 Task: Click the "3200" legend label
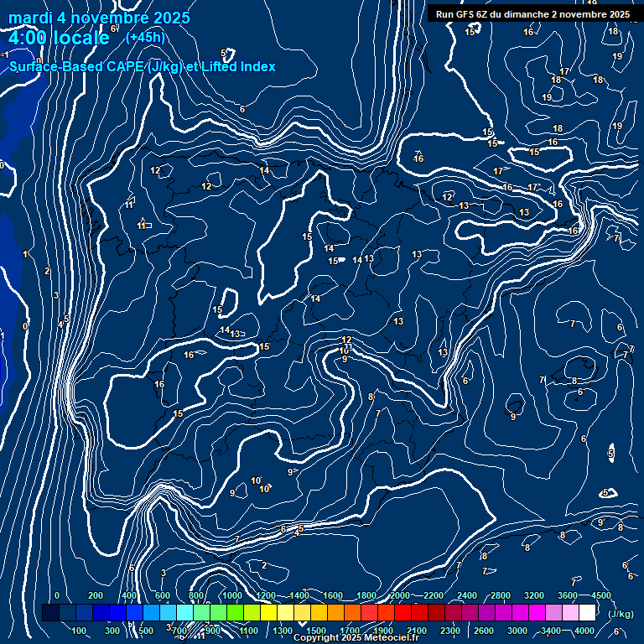(534, 595)
